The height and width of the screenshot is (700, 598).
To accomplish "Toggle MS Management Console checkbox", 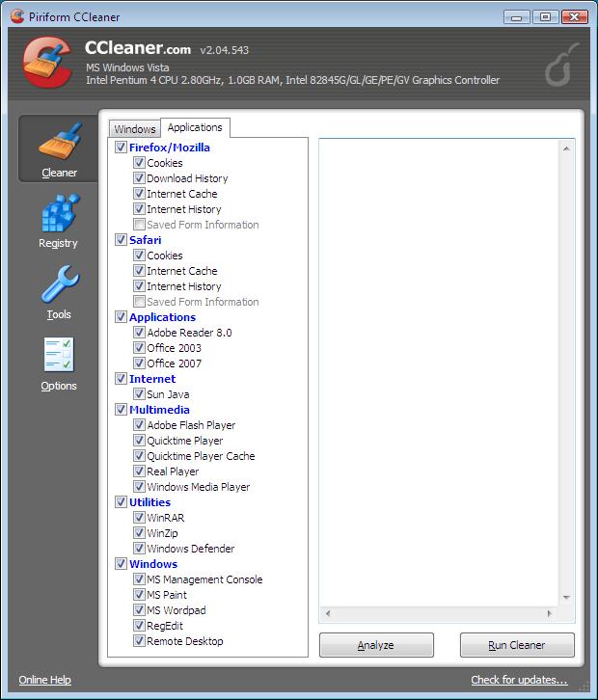I will click(x=139, y=579).
